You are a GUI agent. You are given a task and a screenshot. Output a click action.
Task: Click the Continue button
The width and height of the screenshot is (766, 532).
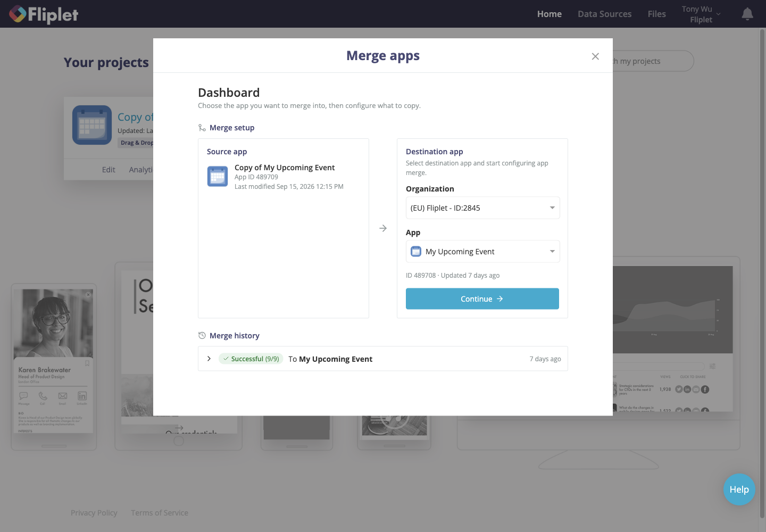tap(482, 299)
